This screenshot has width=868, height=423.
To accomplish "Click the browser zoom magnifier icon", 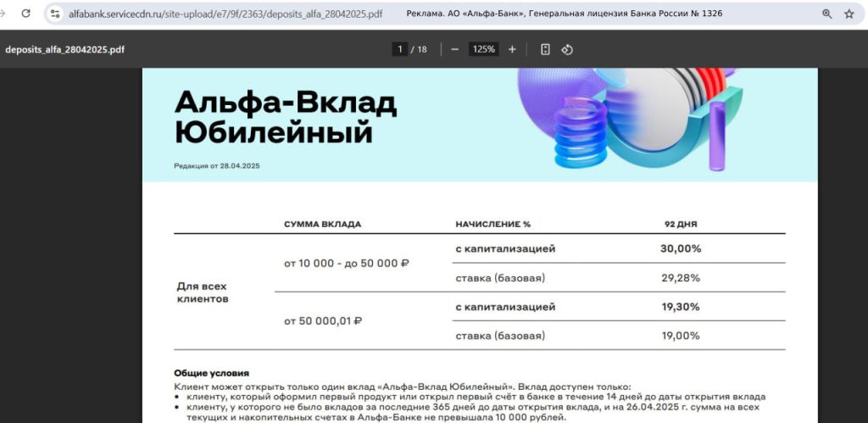I will coord(827,14).
